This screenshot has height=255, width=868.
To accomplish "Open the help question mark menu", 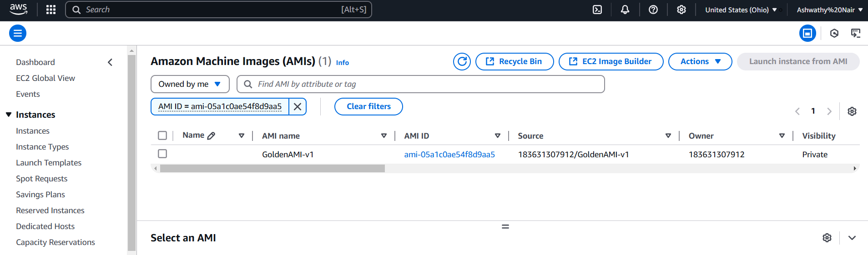I will (x=653, y=10).
